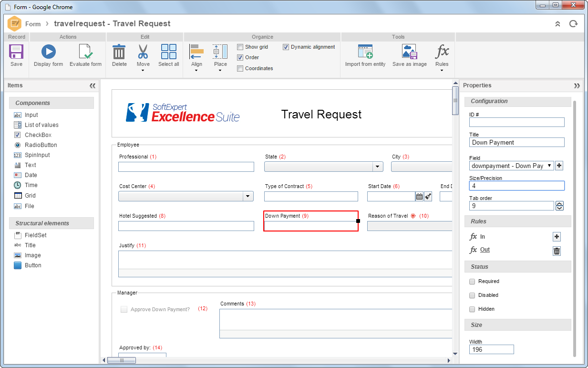Select the Date component

pos(31,175)
